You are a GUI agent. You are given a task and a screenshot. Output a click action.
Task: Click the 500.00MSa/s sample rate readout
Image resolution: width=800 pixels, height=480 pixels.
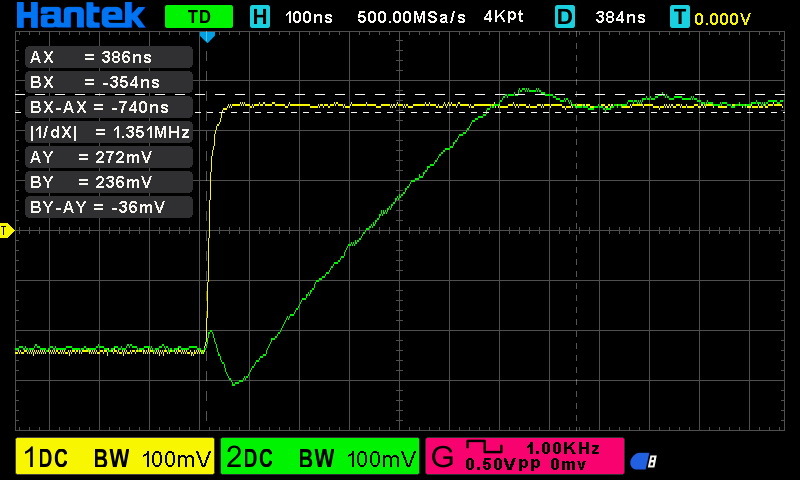click(x=411, y=17)
